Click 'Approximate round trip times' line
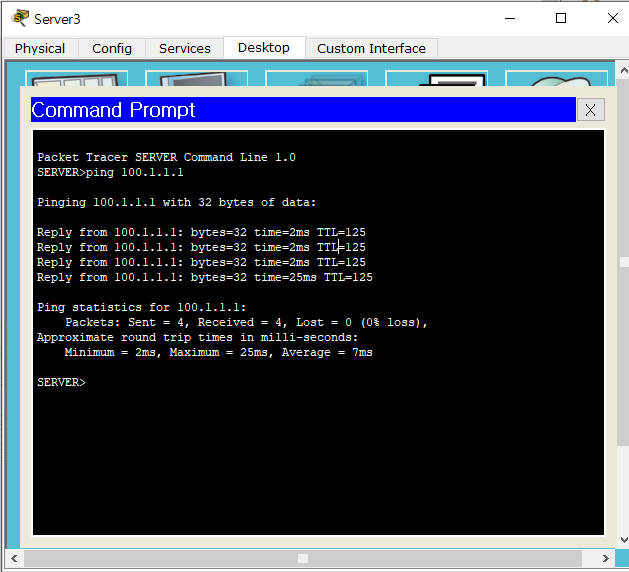The width and height of the screenshot is (629, 572). [x=197, y=337]
